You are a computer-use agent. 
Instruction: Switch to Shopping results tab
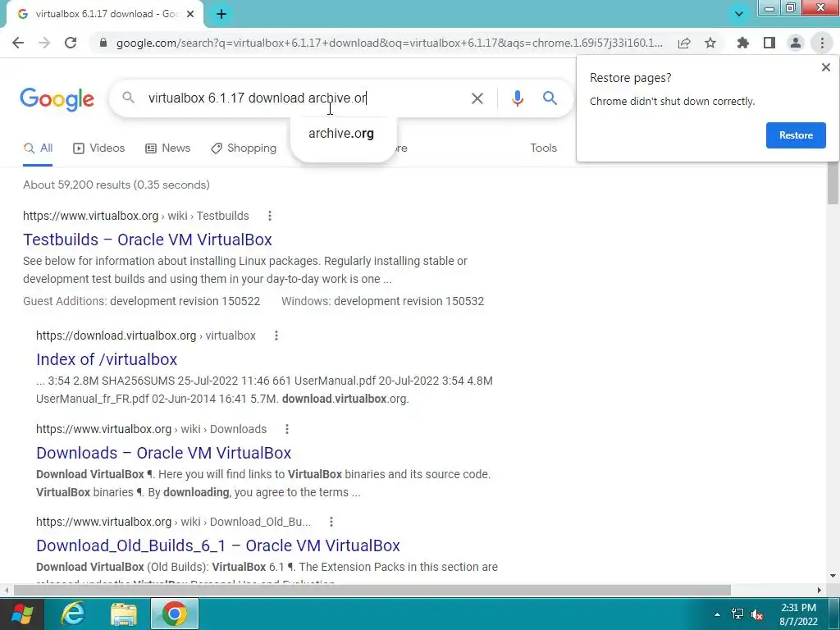pyautogui.click(x=244, y=148)
